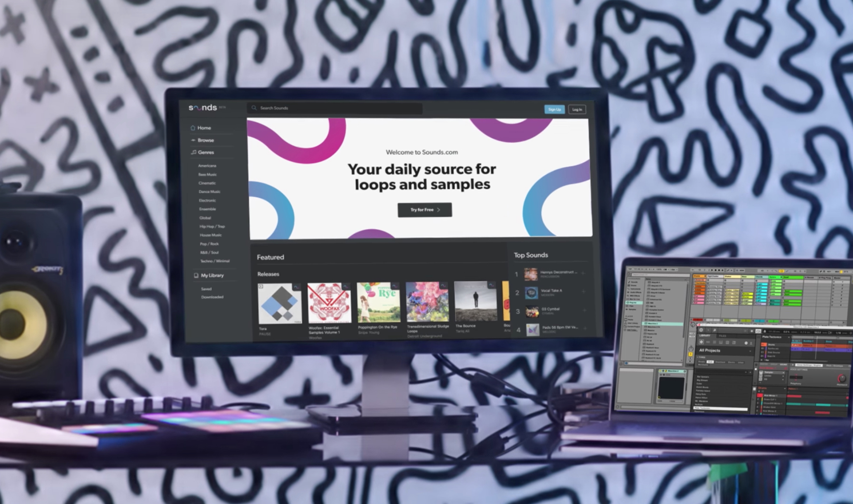Viewport: 853px width, 504px height.
Task: Go to Downloaded under My Library
Action: tap(212, 297)
